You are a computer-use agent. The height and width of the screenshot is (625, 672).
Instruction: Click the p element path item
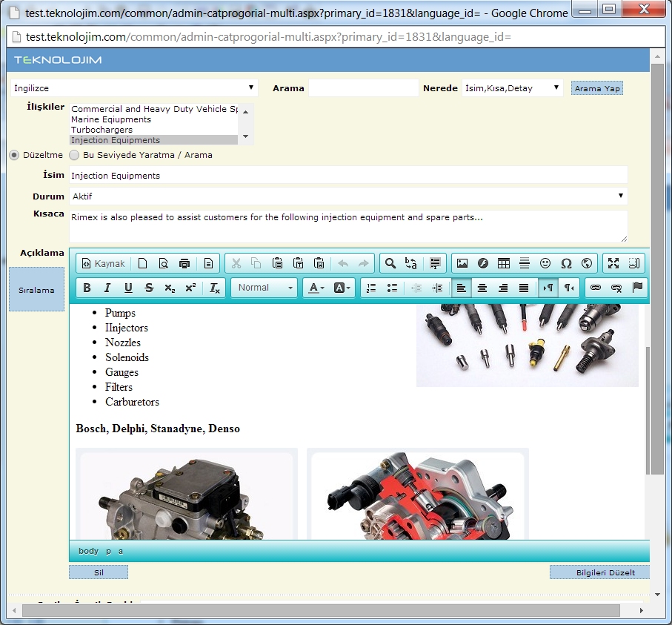coord(108,551)
